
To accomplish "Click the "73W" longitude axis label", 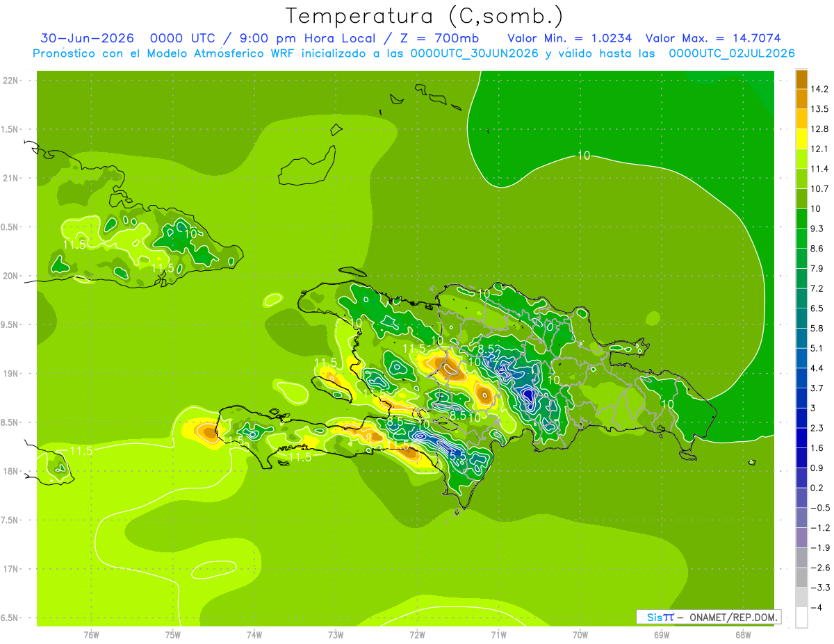I will [336, 635].
